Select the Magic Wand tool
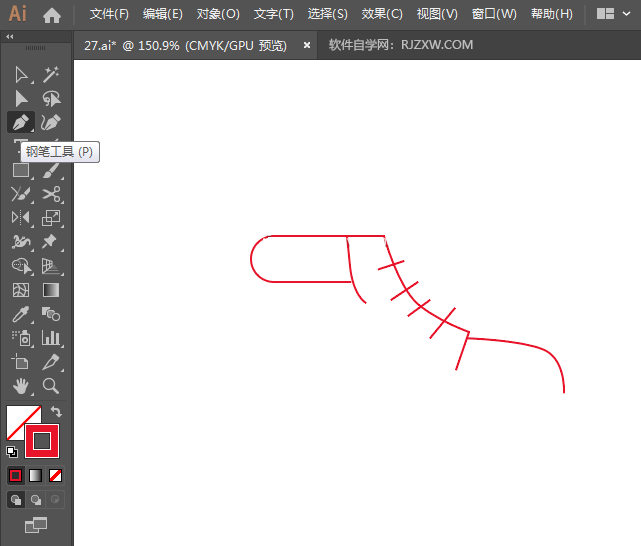 [51, 75]
